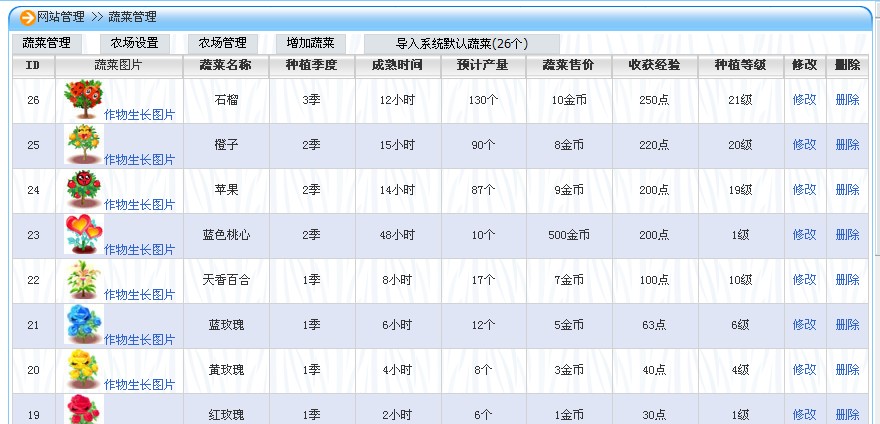Delete the 橙子 entry via 删除

847,145
